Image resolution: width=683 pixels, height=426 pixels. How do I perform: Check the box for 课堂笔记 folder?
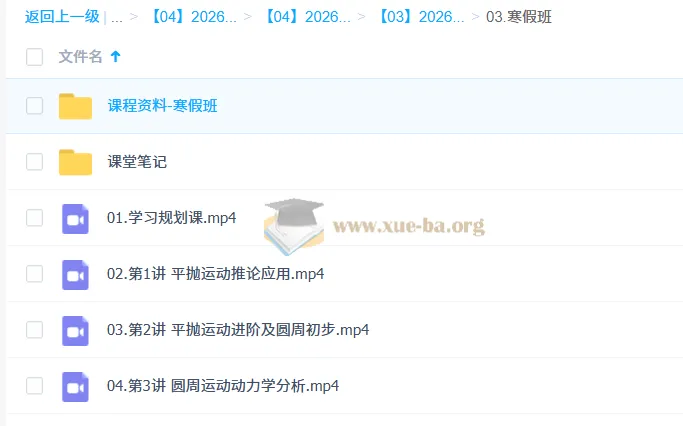tap(34, 162)
